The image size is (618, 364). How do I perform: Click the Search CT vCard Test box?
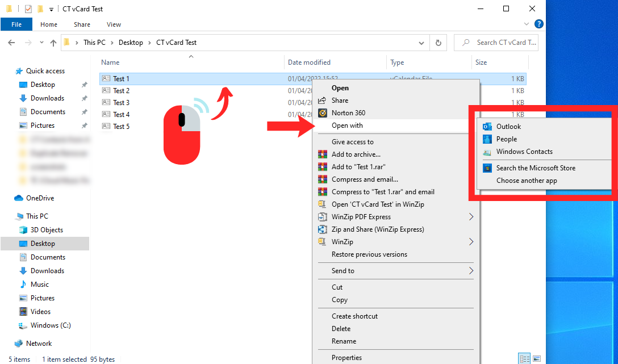(x=496, y=43)
